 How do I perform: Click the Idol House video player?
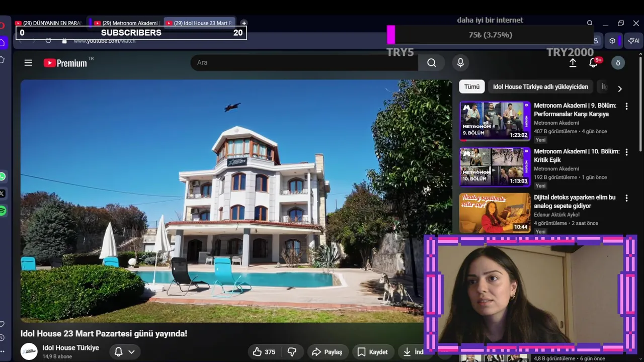click(236, 201)
